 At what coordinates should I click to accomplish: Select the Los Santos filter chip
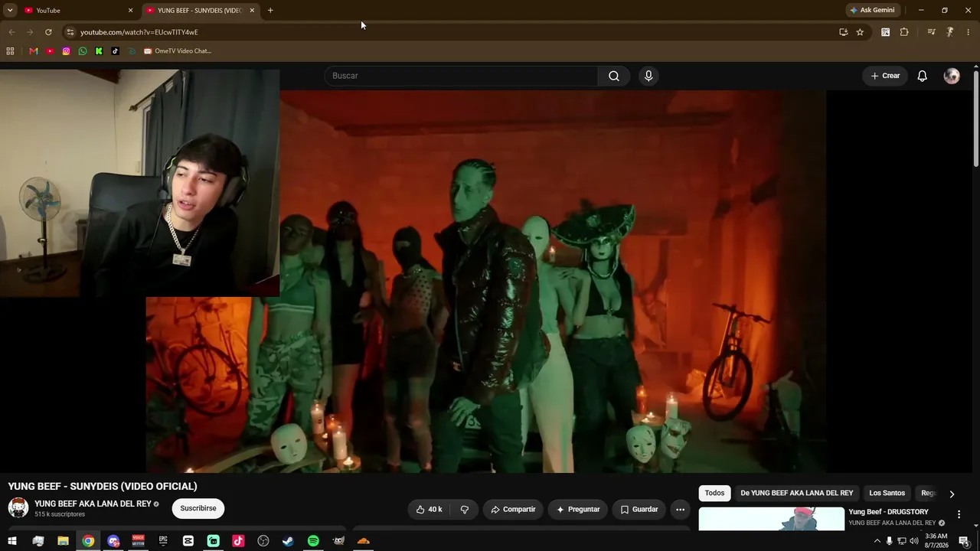(x=887, y=494)
